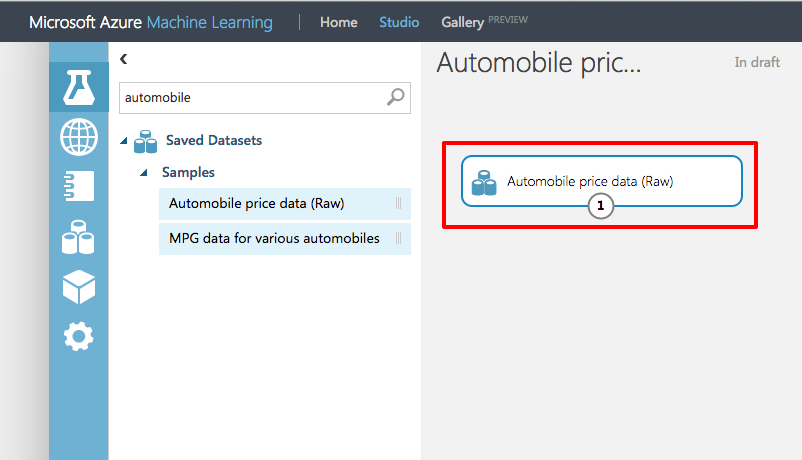Click the experiment title 'Automobile pric...'
This screenshot has width=802, height=460.
tap(538, 63)
